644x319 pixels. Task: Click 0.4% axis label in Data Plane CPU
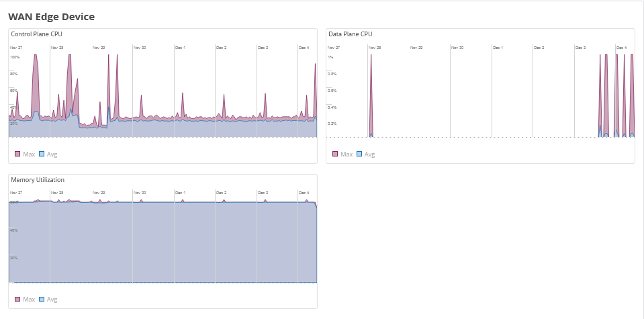point(332,107)
